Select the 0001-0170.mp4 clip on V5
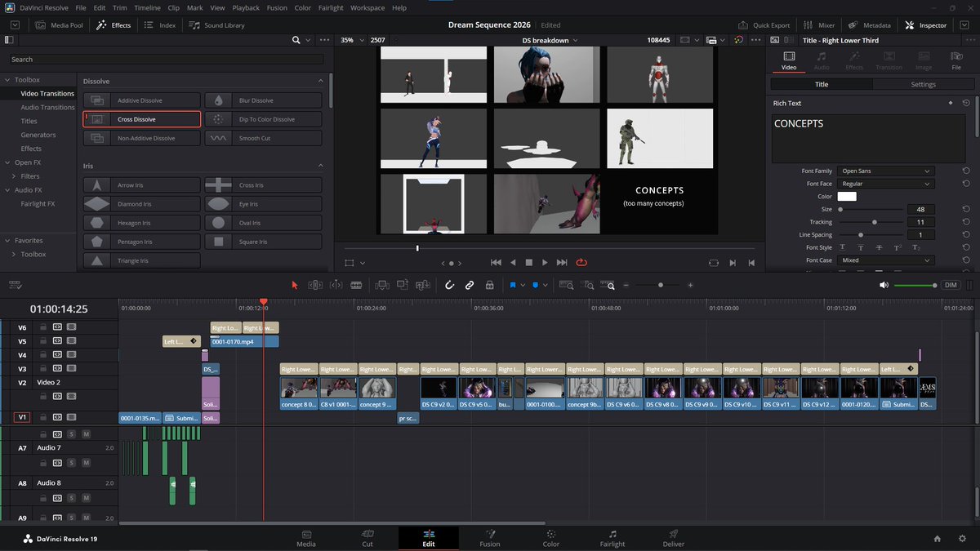 pyautogui.click(x=245, y=341)
